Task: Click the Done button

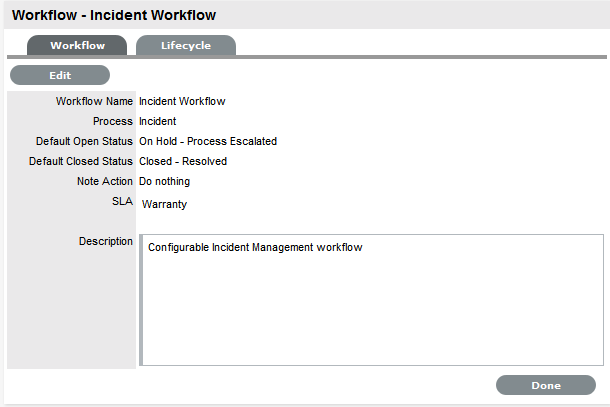Action: pyautogui.click(x=545, y=385)
